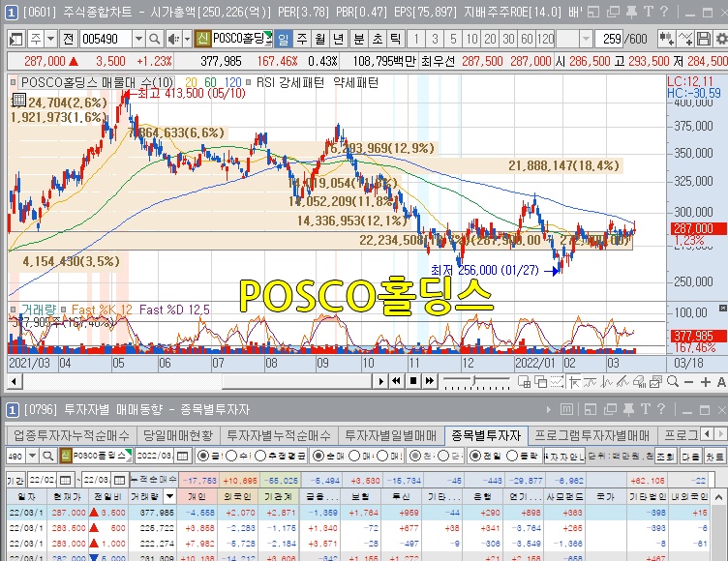Open the 주 market type dropdown arrow
The image size is (728, 561).
(51, 39)
